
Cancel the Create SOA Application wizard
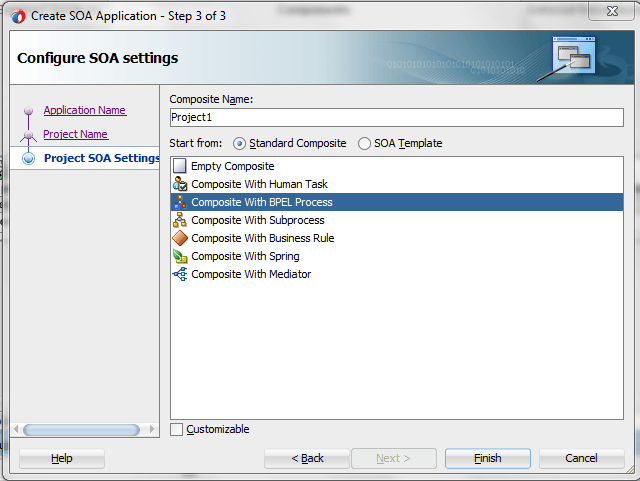tap(581, 458)
